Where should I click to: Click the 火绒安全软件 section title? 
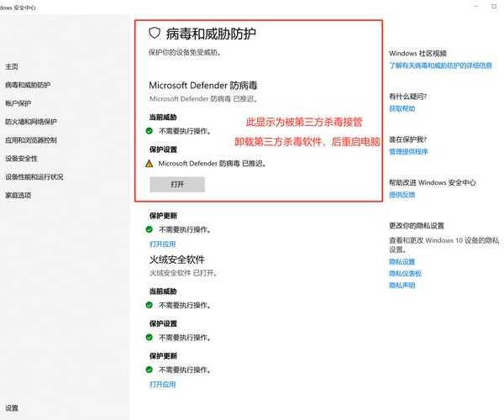tap(176, 260)
